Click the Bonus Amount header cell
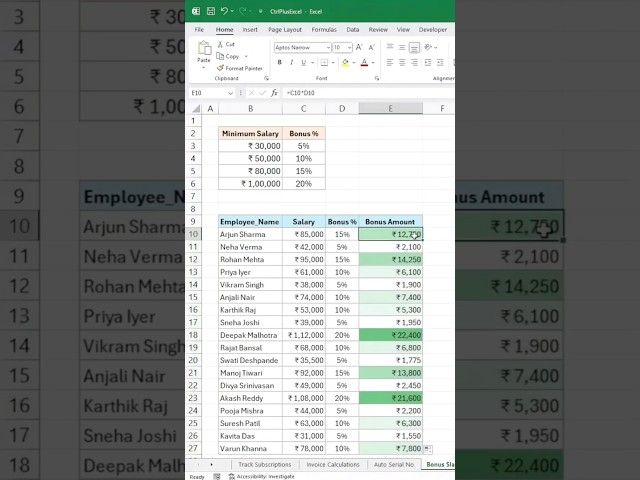The image size is (640, 480). [390, 222]
